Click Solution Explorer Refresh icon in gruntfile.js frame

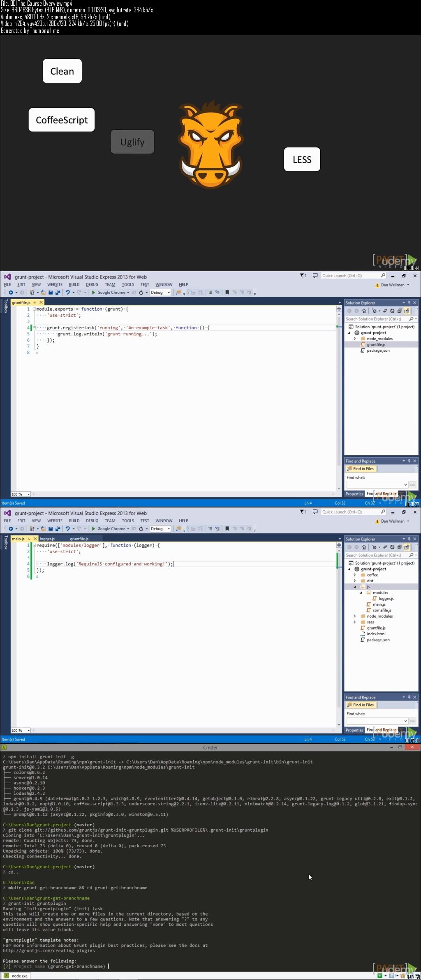pos(392,311)
